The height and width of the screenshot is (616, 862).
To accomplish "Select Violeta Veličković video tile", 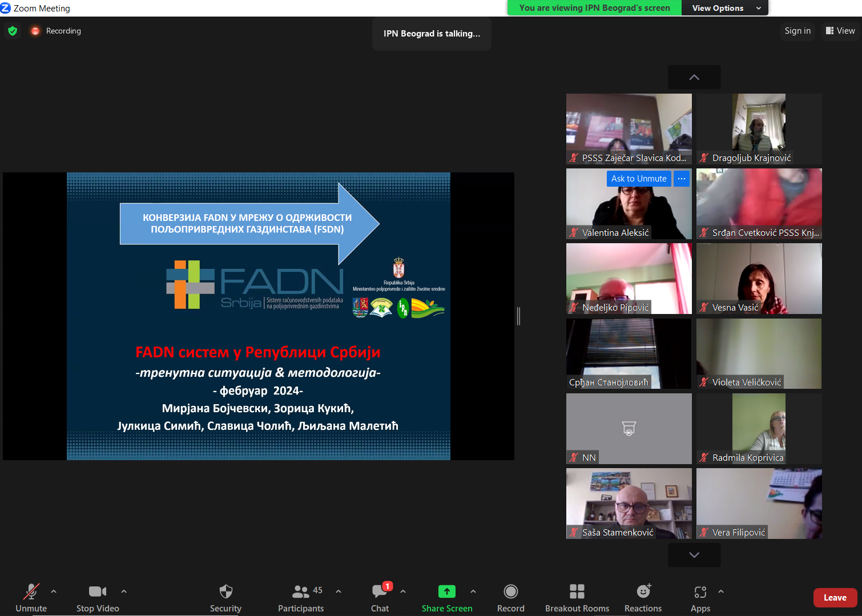I will [x=759, y=354].
